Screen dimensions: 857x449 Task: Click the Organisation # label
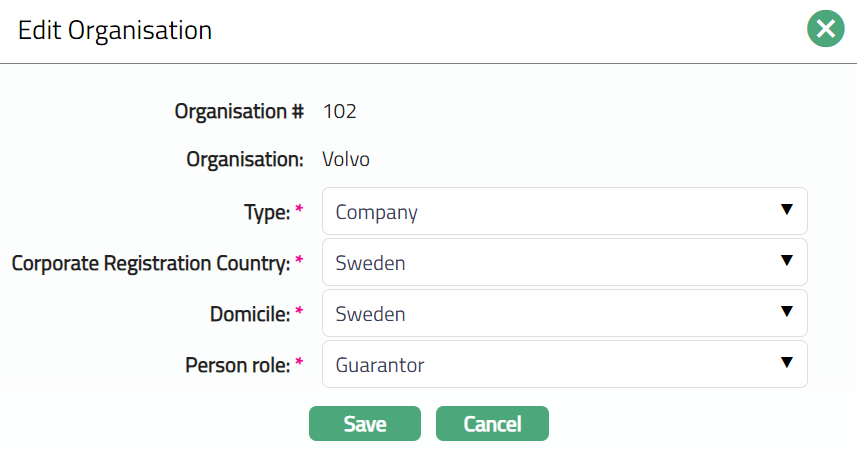tap(239, 111)
